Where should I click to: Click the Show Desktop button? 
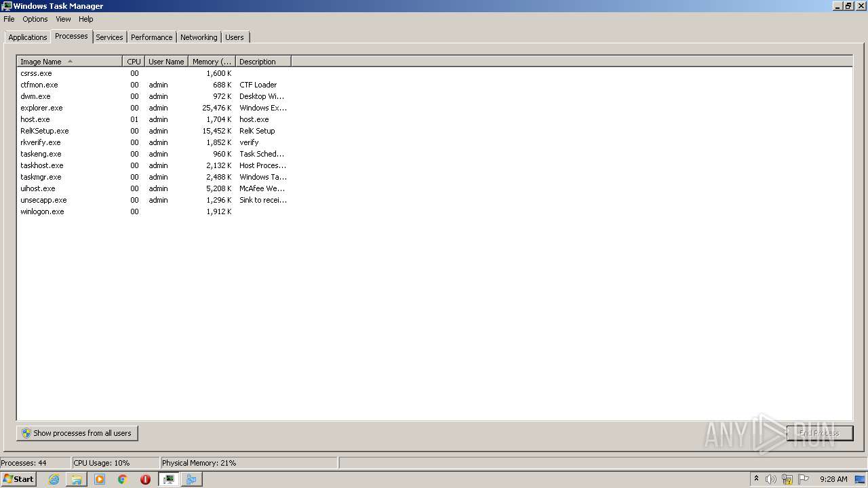point(861,479)
